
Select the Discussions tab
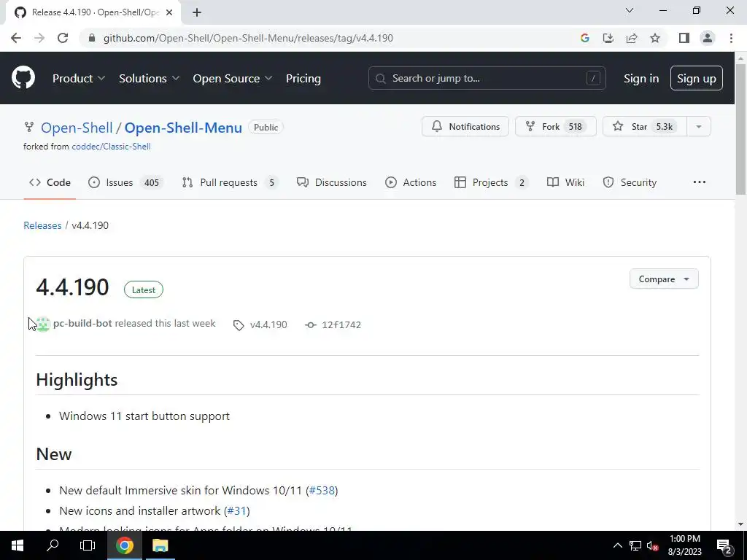(x=332, y=182)
